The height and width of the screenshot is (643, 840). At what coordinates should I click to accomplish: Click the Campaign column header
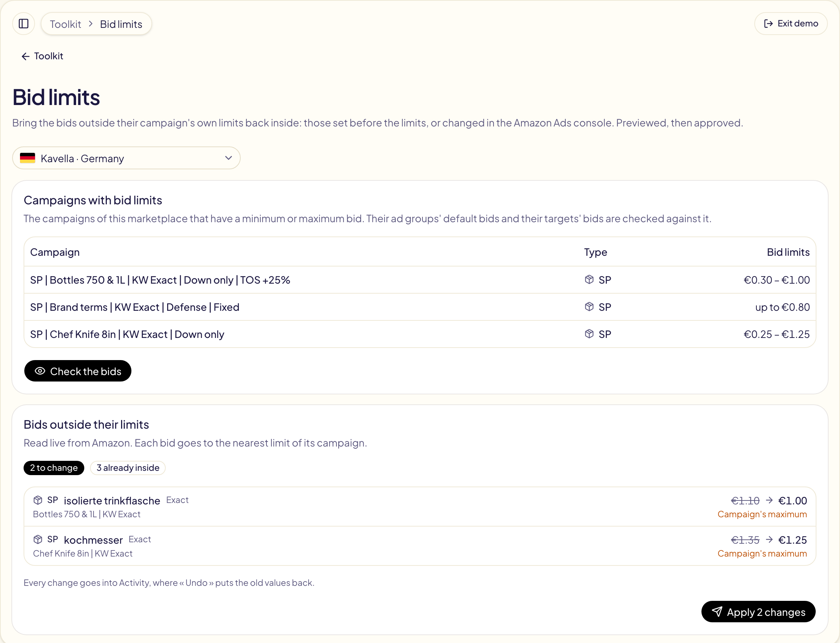coord(55,252)
